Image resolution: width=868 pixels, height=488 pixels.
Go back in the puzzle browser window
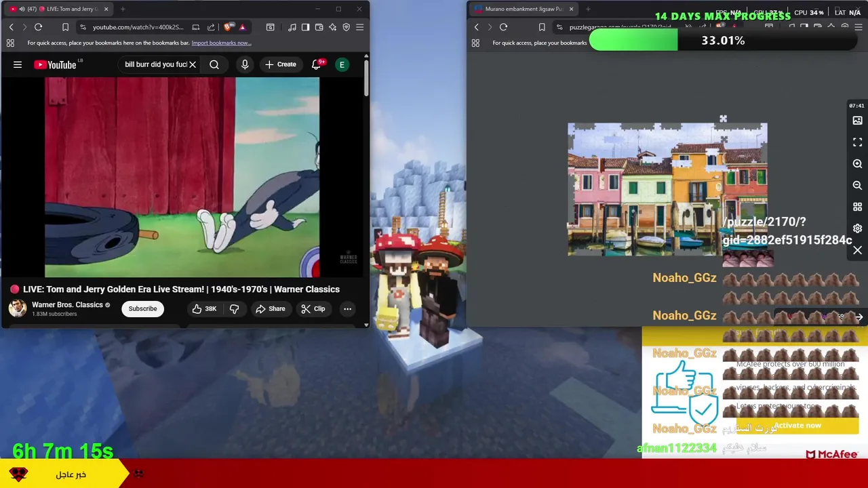coord(476,27)
